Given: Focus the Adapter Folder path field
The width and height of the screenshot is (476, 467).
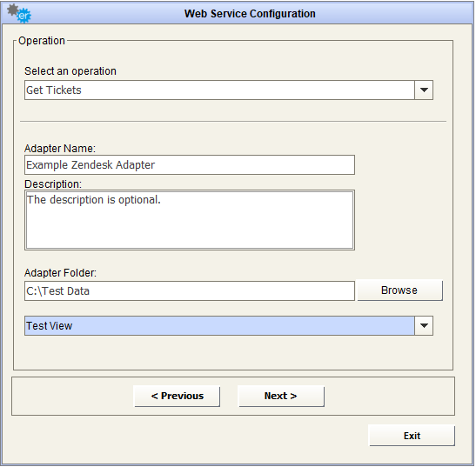Looking at the screenshot, I should (x=190, y=291).
